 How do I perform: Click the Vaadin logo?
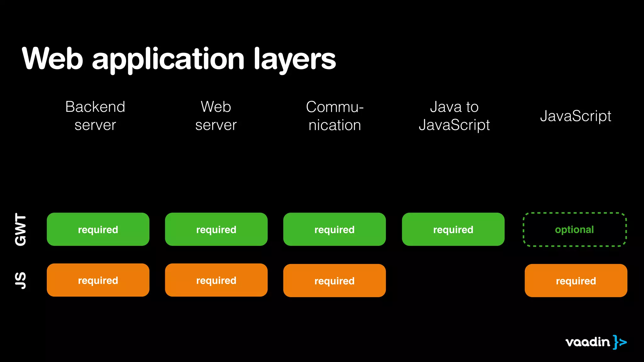pos(596,342)
